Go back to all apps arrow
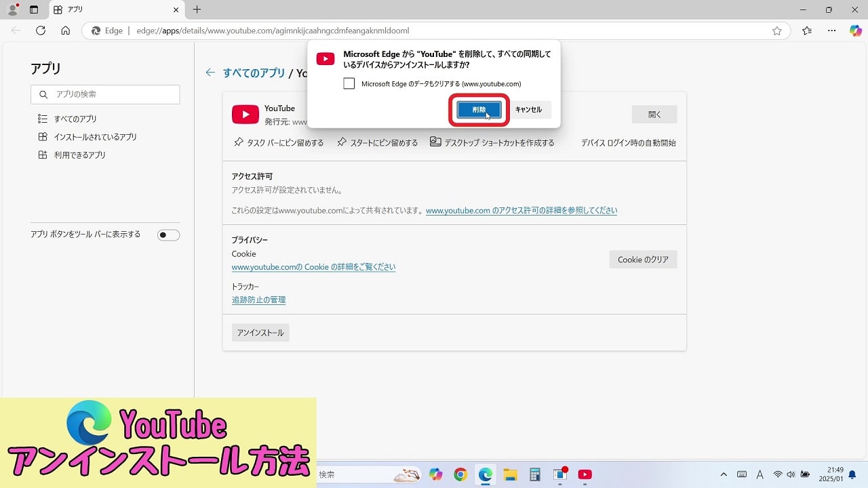868x488 pixels. [x=210, y=73]
